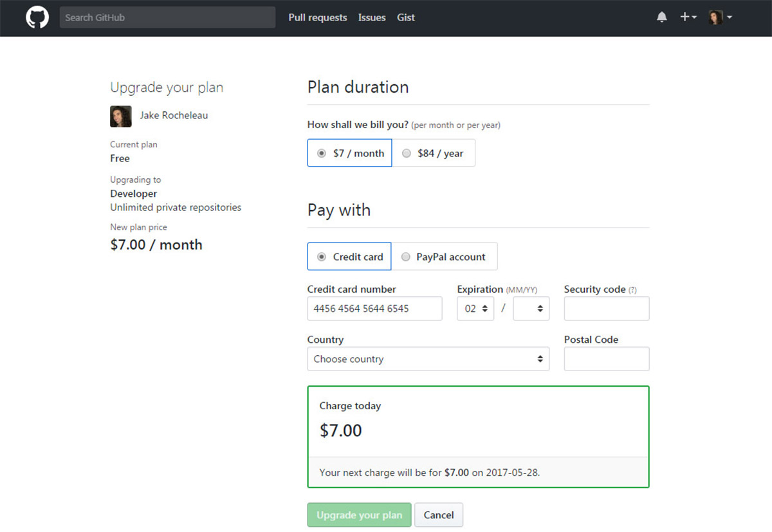Viewport: 772px width, 532px height.
Task: Click Jake Rocheleau's profile picture in sidebar
Action: tap(121, 116)
